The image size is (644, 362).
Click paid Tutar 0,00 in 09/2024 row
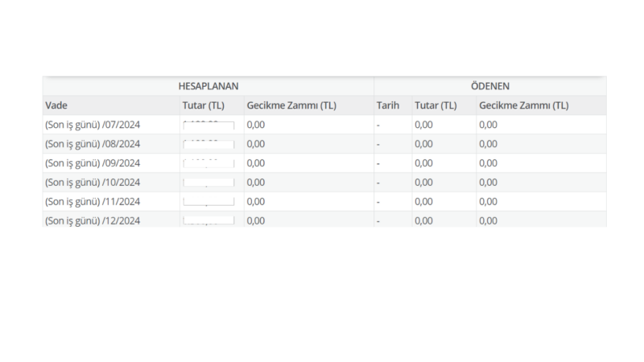(x=423, y=163)
